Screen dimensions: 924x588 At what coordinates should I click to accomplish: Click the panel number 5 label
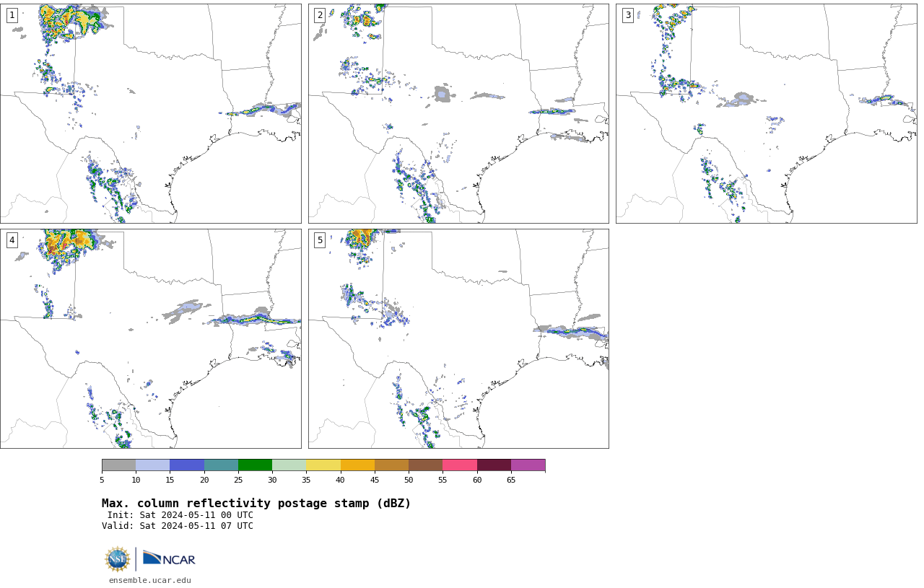pos(320,240)
